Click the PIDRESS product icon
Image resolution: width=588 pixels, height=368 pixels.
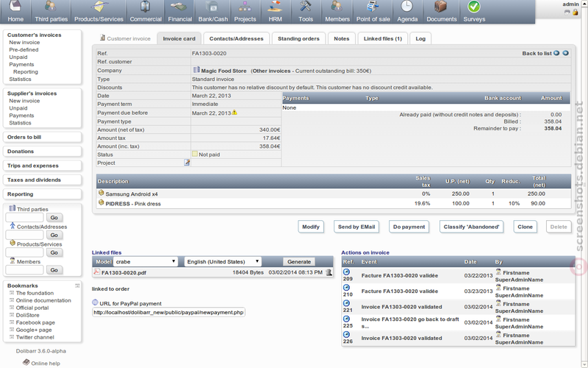(101, 202)
